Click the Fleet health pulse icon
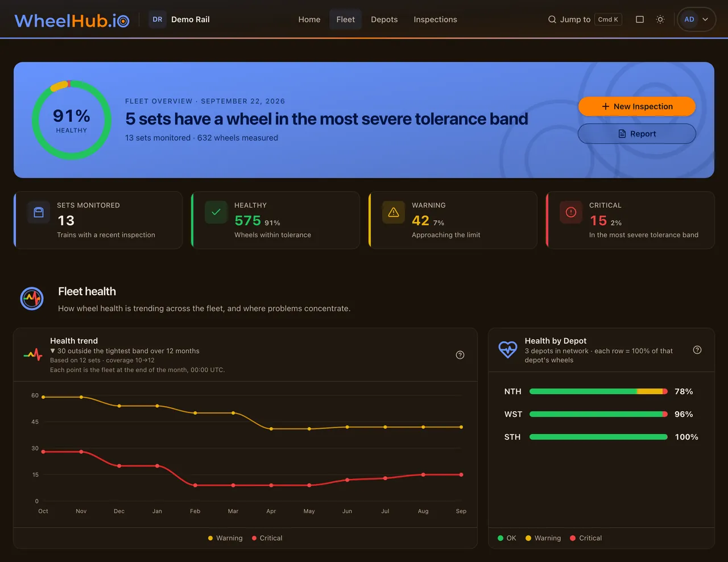The width and height of the screenshot is (728, 562). coord(32,299)
